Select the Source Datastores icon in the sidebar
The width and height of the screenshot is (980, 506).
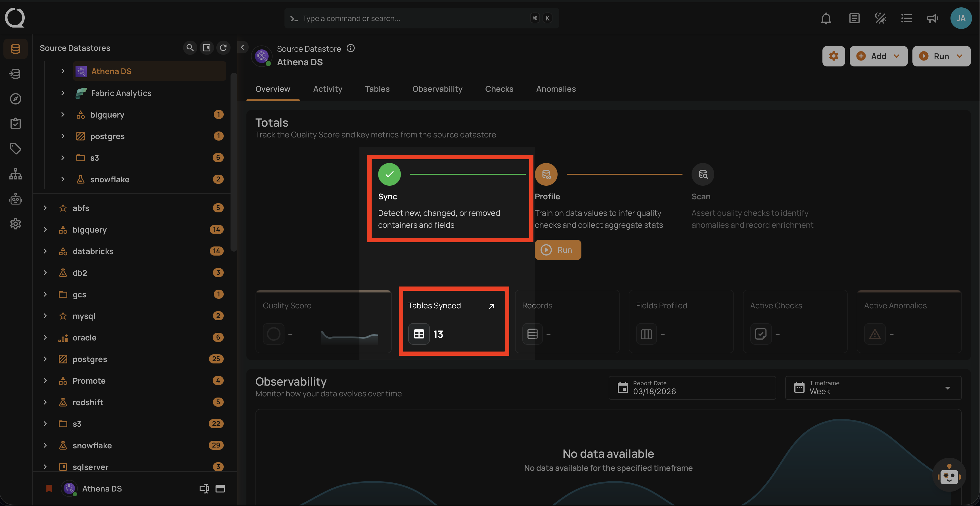15,49
